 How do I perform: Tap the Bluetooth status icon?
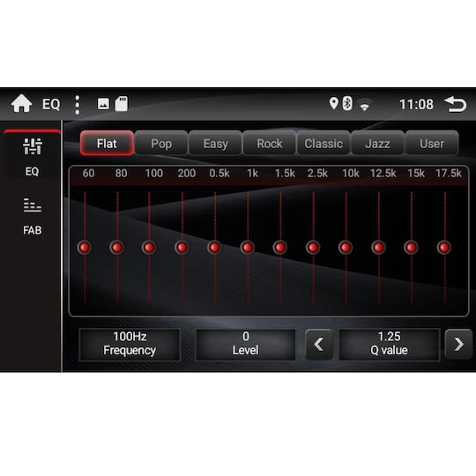[x=347, y=103]
